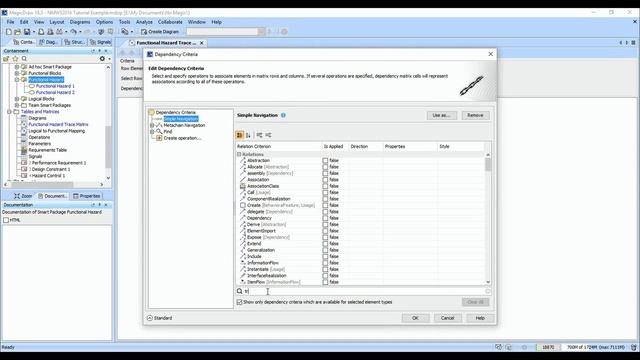640x360 pixels.
Task: Open the Standard mode dropdown in dialog
Action: click(x=160, y=318)
